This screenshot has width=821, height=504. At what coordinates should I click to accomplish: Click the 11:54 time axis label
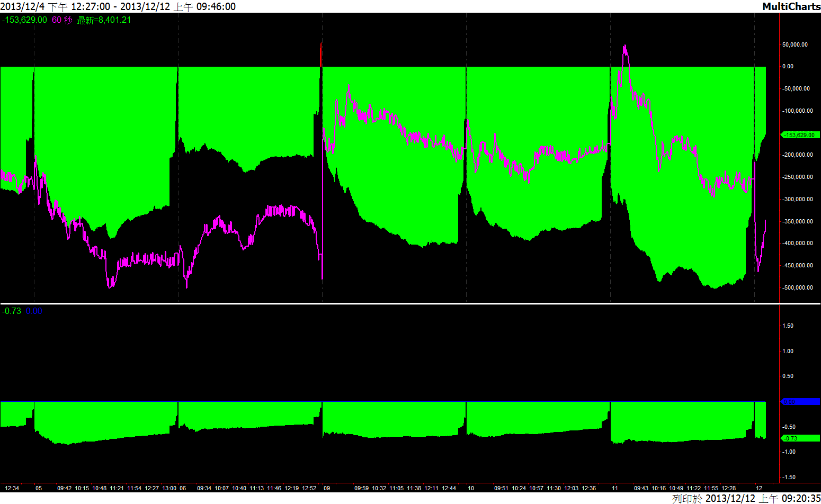(x=135, y=488)
